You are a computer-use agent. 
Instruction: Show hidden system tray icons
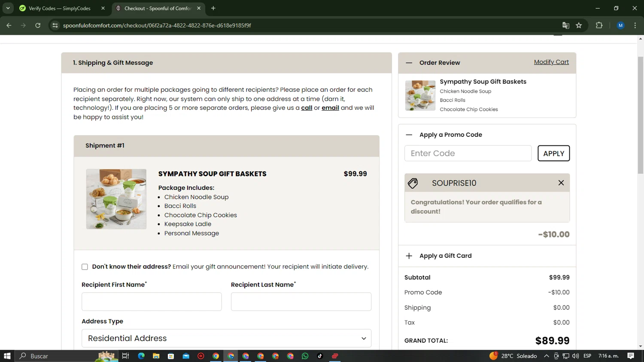point(547,356)
